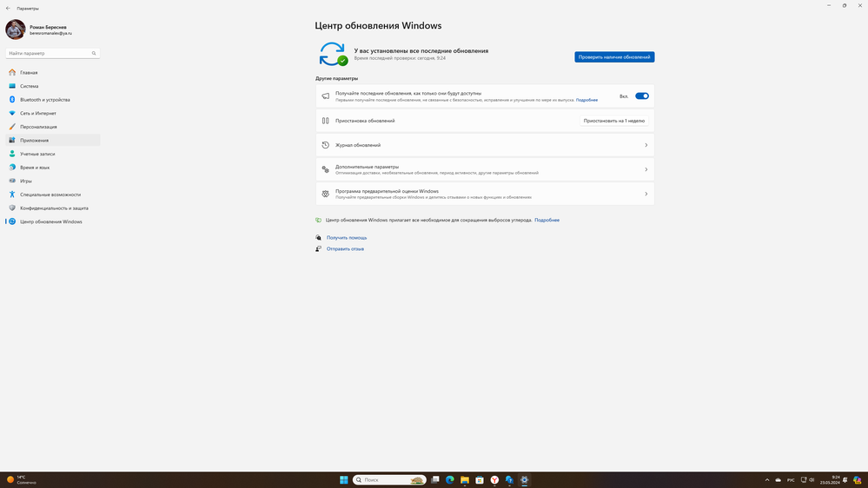The width and height of the screenshot is (868, 488).
Task: Click the Отправить отзыв link
Action: [345, 249]
